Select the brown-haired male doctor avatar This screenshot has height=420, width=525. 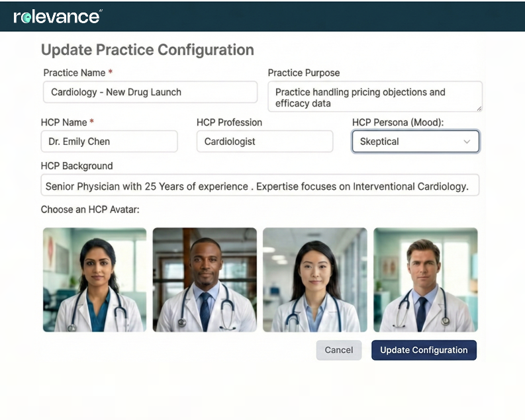(x=425, y=280)
